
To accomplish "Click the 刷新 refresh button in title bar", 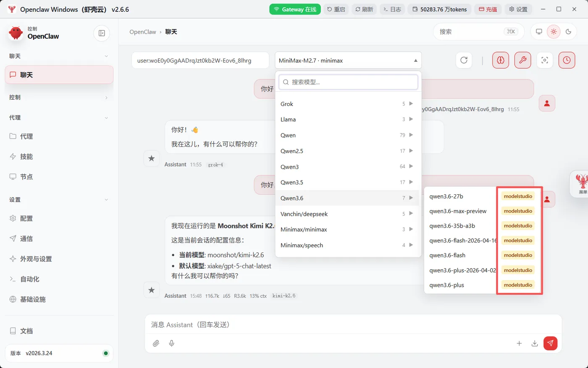I will click(x=364, y=9).
